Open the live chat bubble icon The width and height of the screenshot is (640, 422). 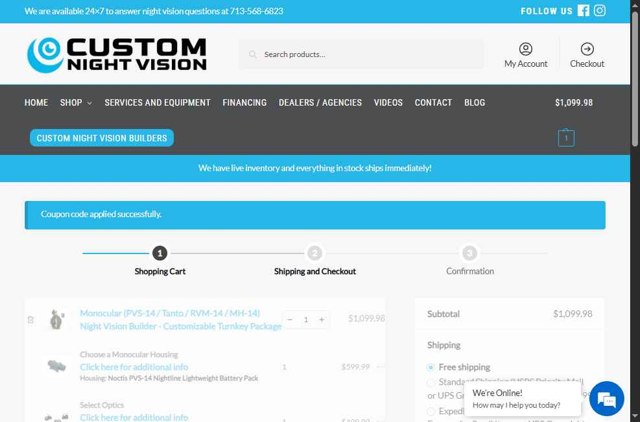[x=607, y=399]
